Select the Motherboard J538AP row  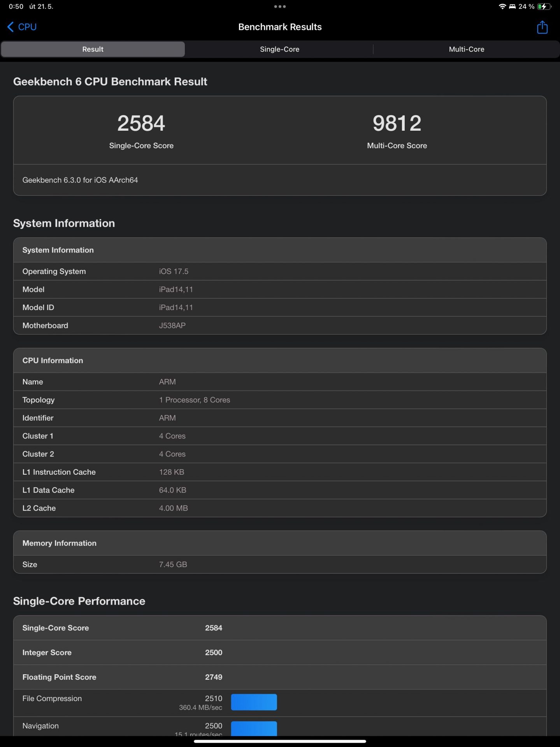tap(280, 326)
